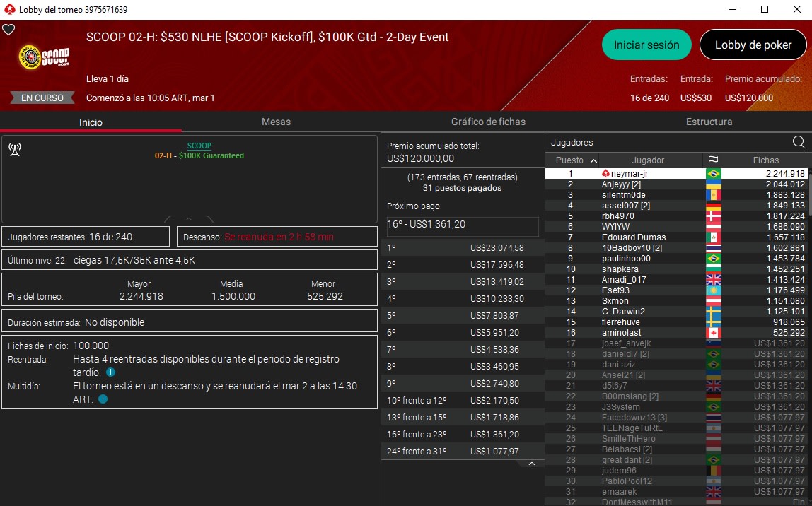Click the 1º payout US$23.074,58 row
This screenshot has height=506, width=812.
[x=463, y=248]
